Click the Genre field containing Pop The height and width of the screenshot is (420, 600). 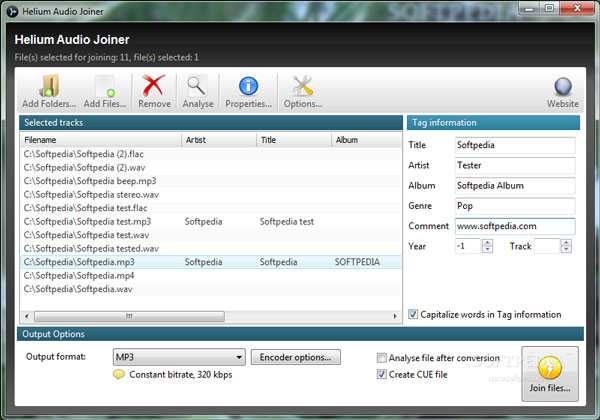click(x=515, y=206)
